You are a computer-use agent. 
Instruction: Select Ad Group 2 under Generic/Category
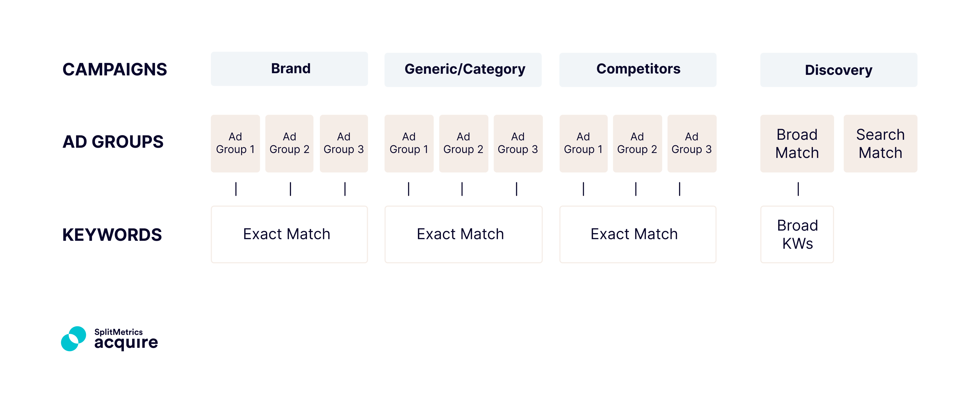tap(463, 143)
